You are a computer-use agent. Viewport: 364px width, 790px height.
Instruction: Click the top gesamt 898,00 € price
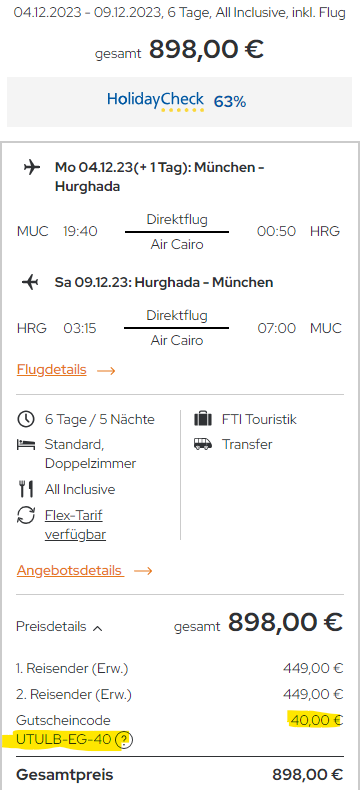pyautogui.click(x=179, y=50)
